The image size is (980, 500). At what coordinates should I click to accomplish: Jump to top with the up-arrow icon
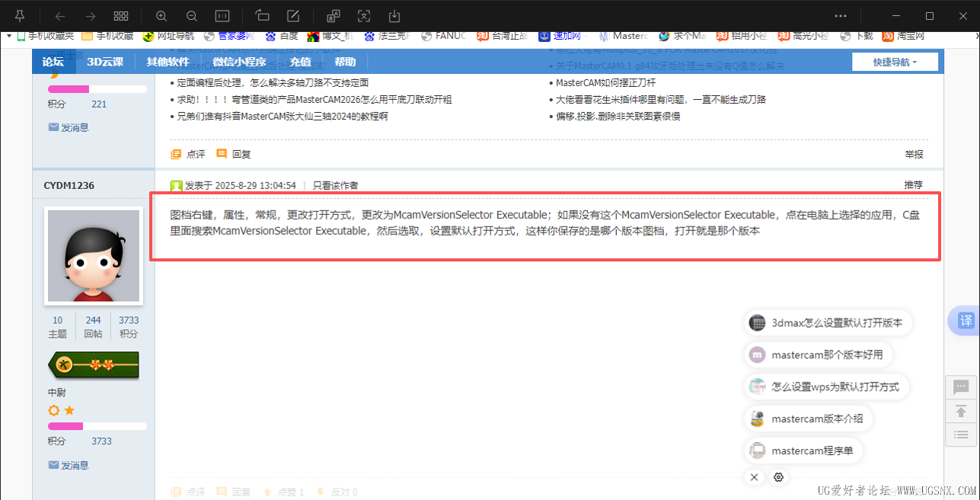tap(961, 411)
